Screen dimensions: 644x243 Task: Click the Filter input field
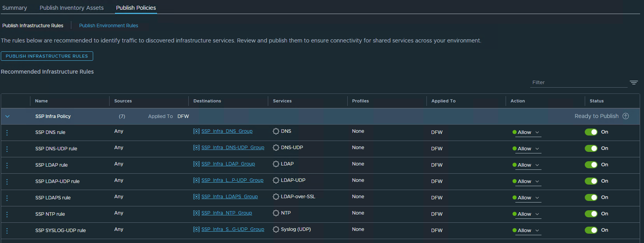[x=579, y=83]
